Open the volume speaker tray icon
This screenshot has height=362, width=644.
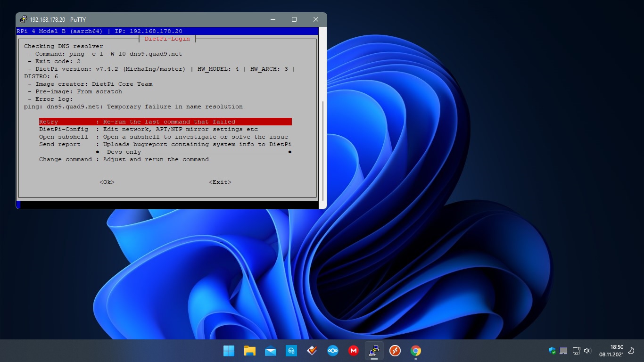tap(587, 351)
